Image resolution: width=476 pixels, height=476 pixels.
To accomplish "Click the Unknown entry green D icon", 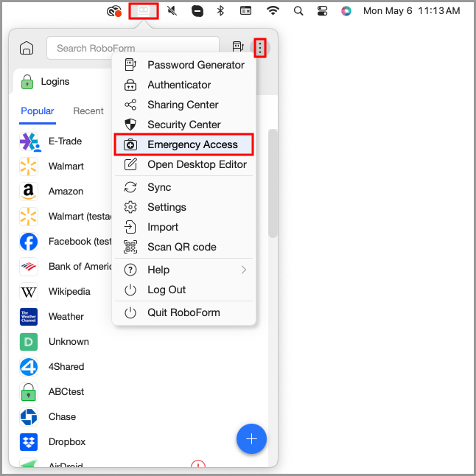I will (29, 342).
